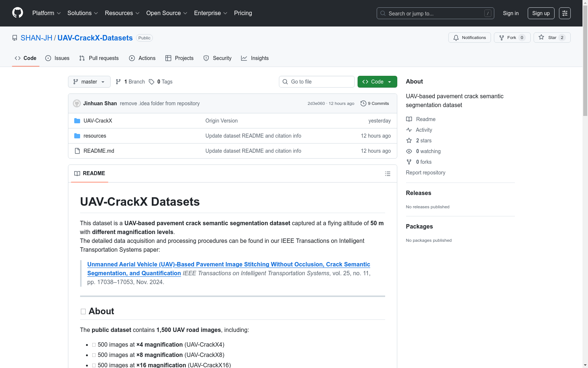Click the Actions play icon

tap(132, 58)
